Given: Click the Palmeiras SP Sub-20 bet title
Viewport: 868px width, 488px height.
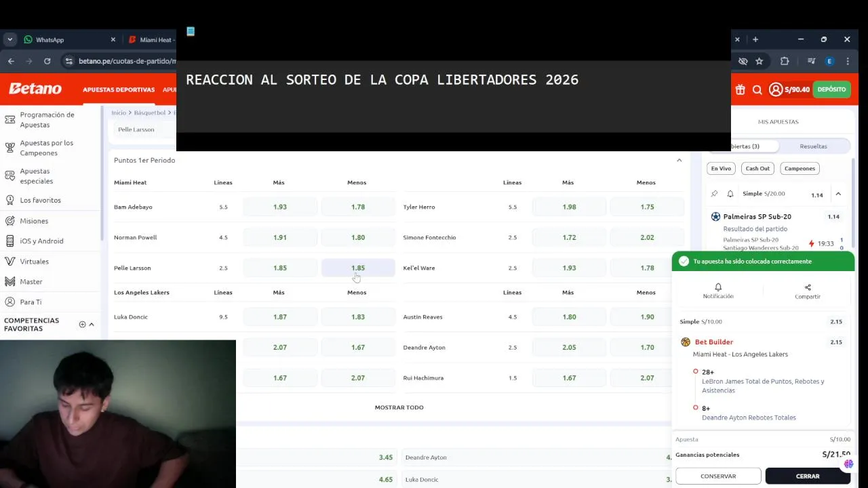Looking at the screenshot, I should pos(757,217).
